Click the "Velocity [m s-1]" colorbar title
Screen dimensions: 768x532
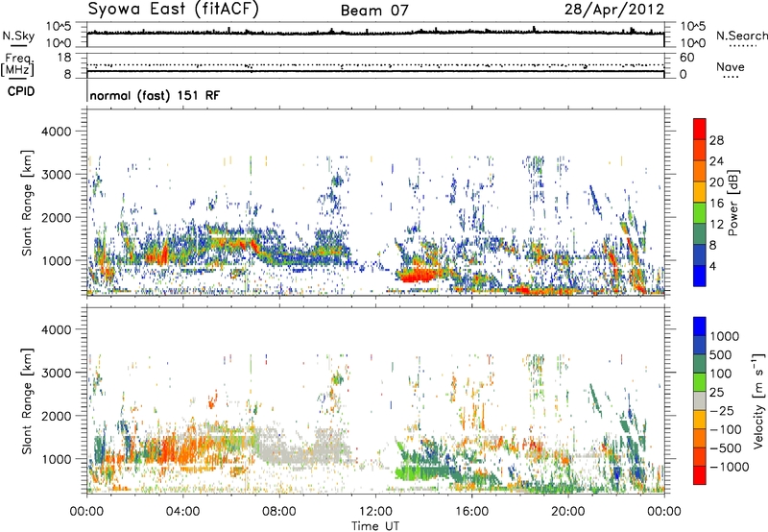[759, 401]
